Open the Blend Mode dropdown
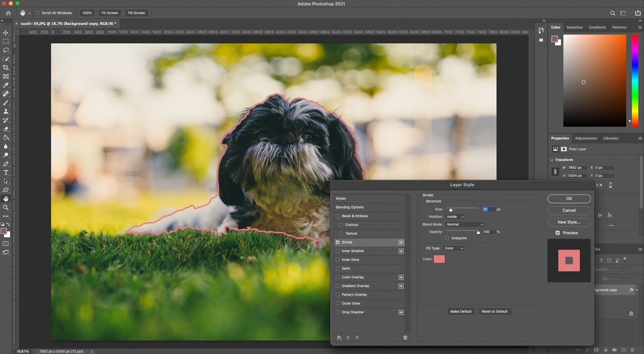Viewport: 644px width, 354px height. tap(464, 224)
